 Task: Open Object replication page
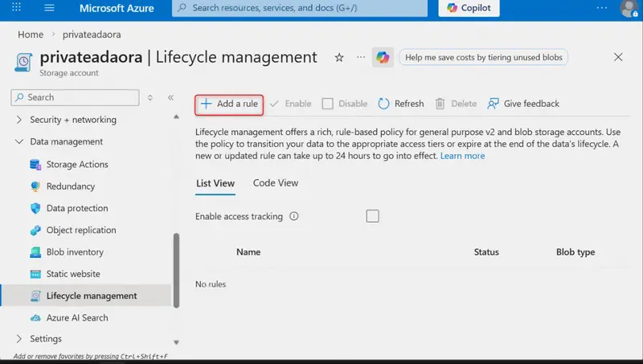81,230
